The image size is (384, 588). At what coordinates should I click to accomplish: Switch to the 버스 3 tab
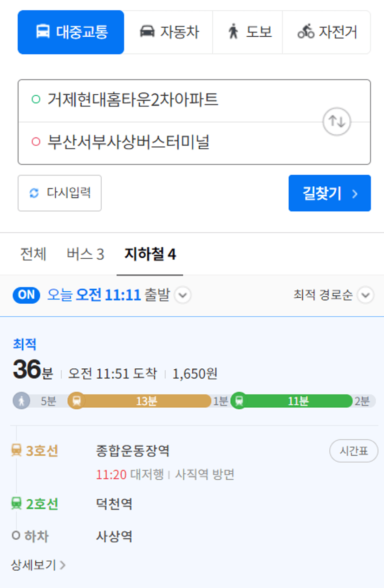click(85, 254)
